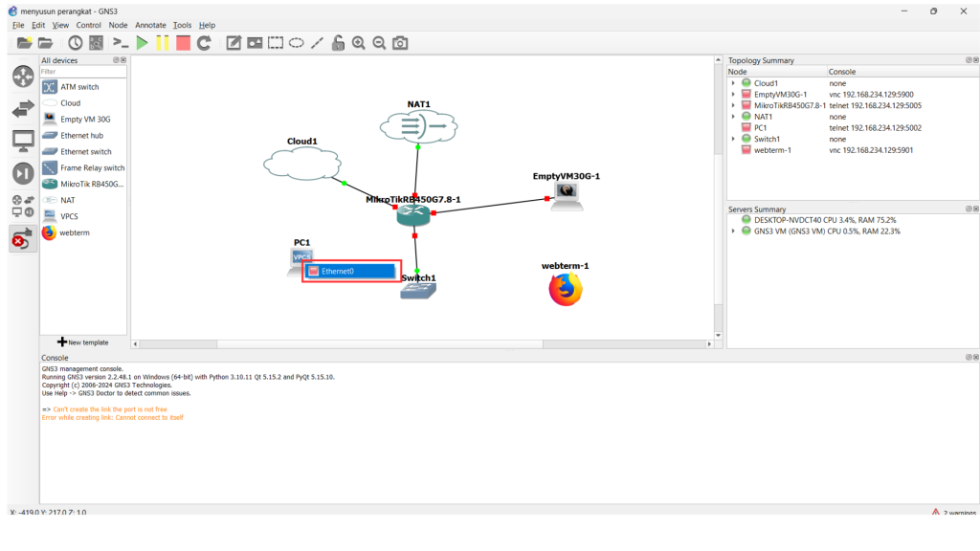The image size is (980, 551).
Task: Browse end devices monitor icon
Action: (x=23, y=141)
